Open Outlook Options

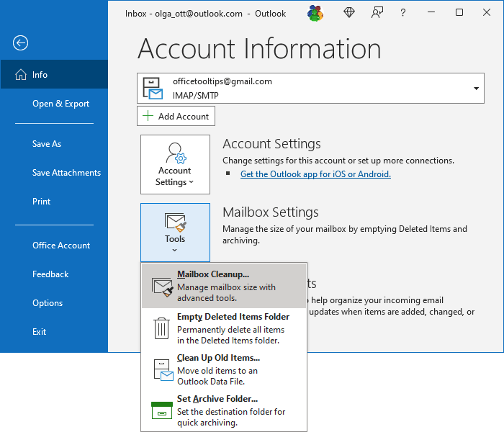[x=54, y=303]
